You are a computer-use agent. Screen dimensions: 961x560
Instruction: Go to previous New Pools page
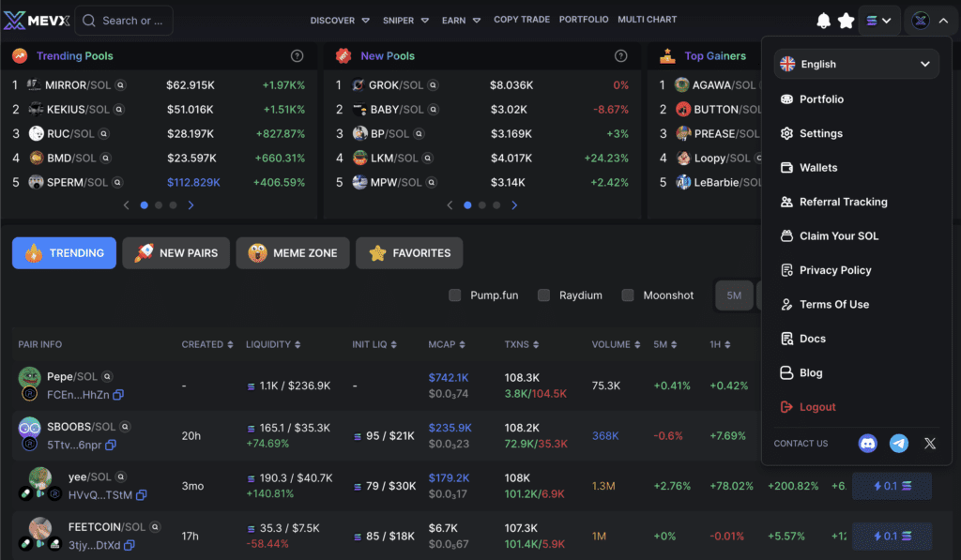(x=450, y=205)
